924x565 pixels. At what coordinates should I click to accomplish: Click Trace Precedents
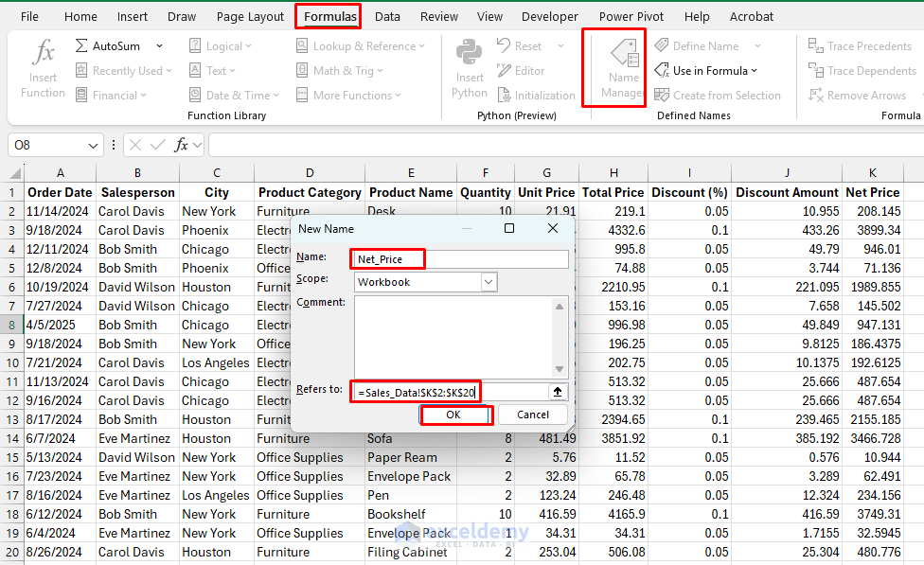pos(861,46)
